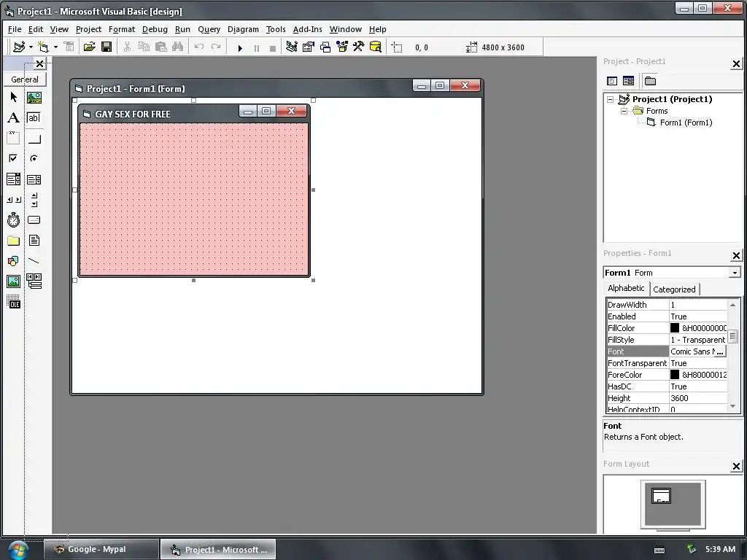Image resolution: width=747 pixels, height=560 pixels.
Task: Open the Diagram menu
Action: click(x=243, y=29)
